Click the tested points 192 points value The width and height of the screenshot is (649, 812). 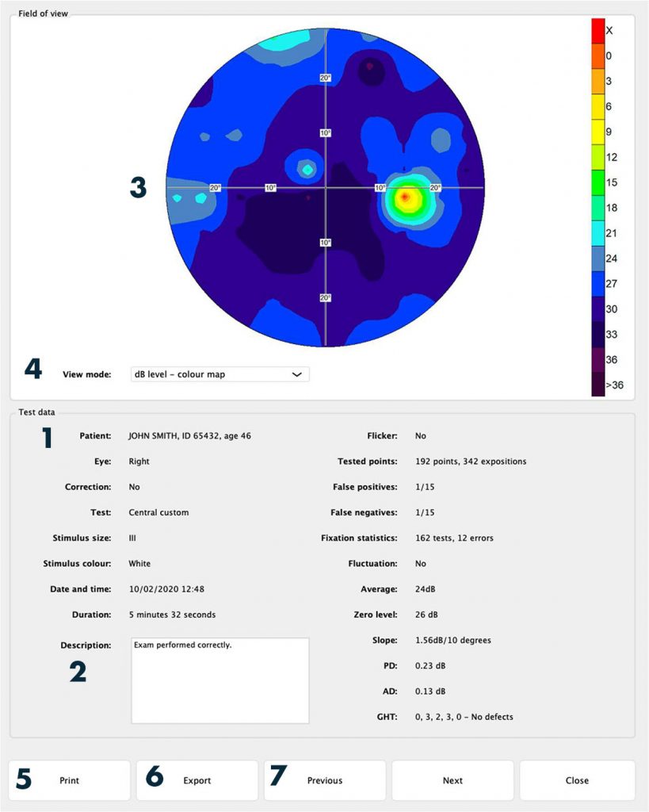click(471, 462)
